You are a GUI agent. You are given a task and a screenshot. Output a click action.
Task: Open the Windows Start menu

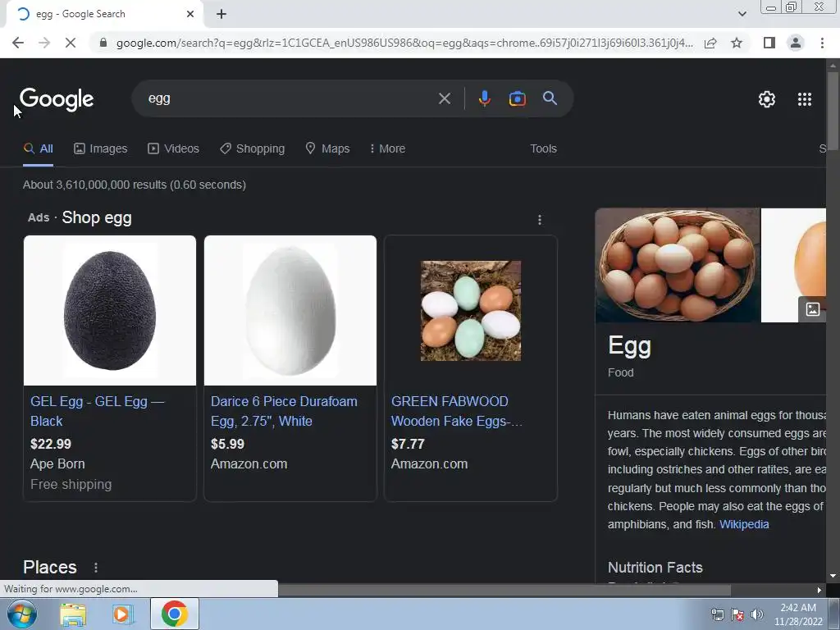[x=21, y=614]
